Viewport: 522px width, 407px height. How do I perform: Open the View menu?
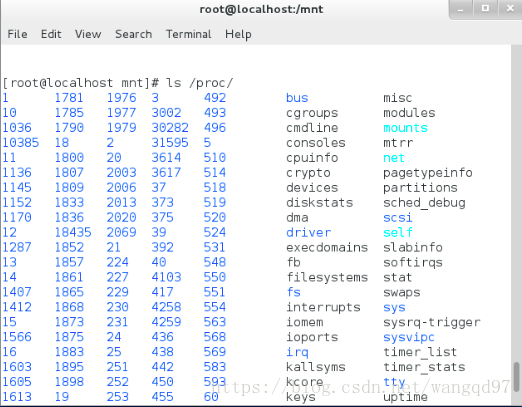(x=88, y=34)
